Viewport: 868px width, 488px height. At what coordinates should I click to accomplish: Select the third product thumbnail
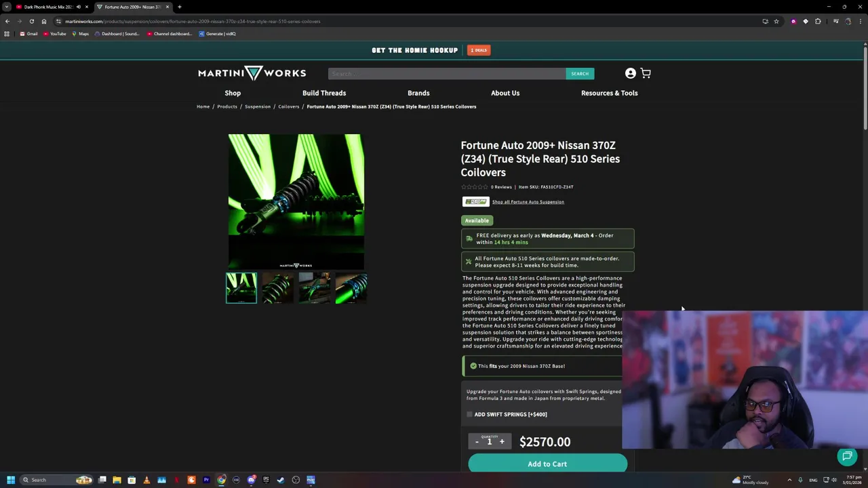tap(315, 287)
